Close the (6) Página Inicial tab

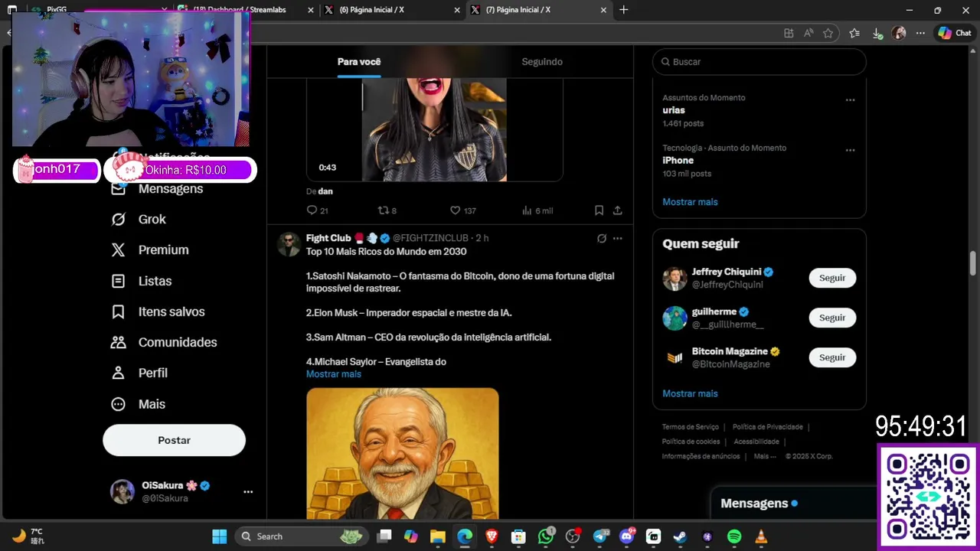pos(457,10)
